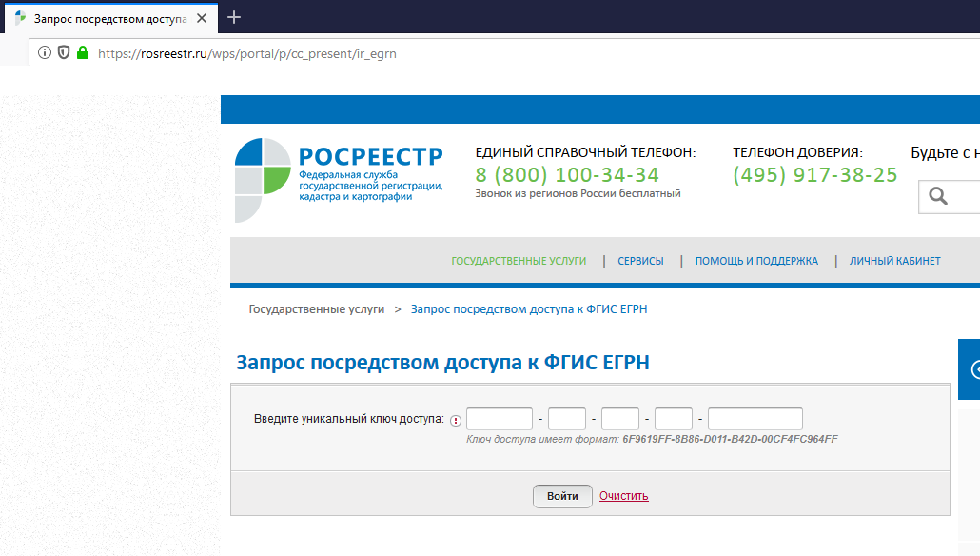The image size is (980, 556).
Task: Open a new browser tab with plus icon
Action: coord(234,17)
